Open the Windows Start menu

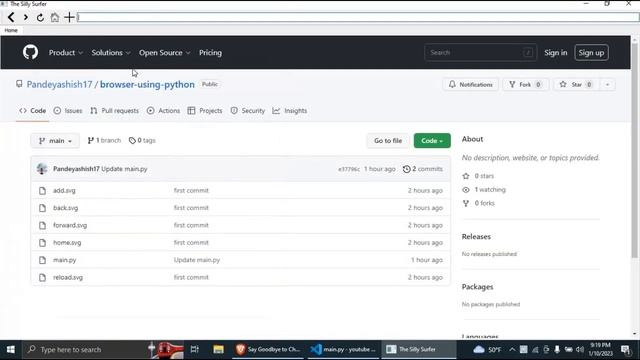pyautogui.click(x=11, y=349)
